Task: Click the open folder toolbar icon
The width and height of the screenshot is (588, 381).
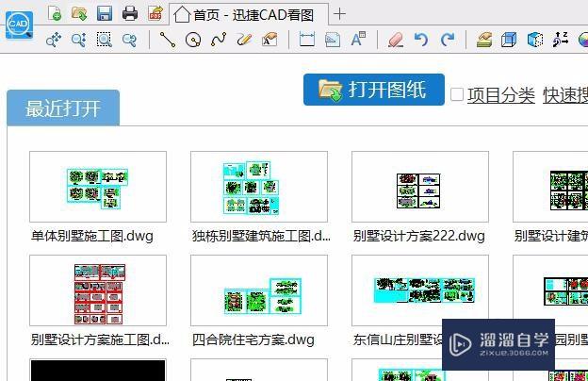Action: [x=79, y=13]
